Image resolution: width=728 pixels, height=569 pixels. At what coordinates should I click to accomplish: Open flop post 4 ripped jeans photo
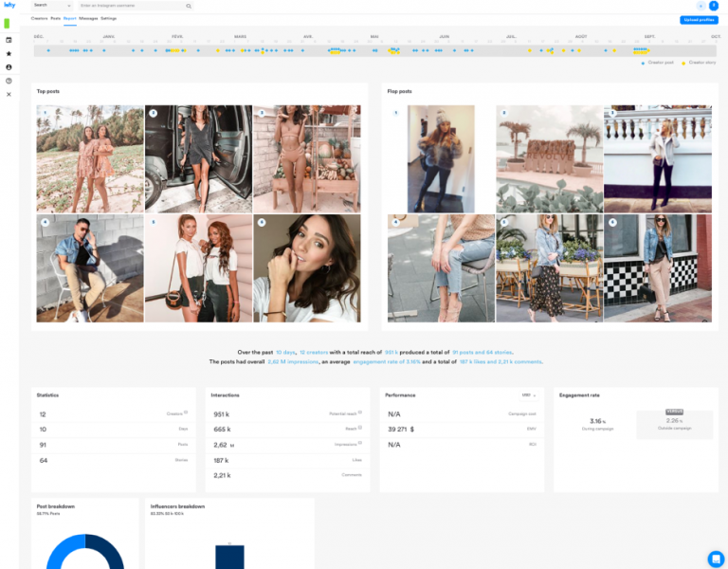coord(441,268)
